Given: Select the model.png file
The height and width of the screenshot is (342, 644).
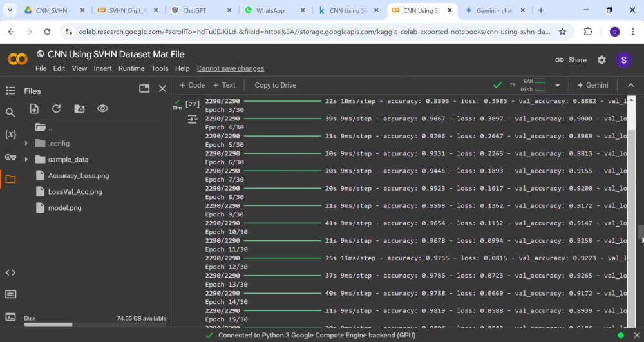Looking at the screenshot, I should (x=64, y=208).
